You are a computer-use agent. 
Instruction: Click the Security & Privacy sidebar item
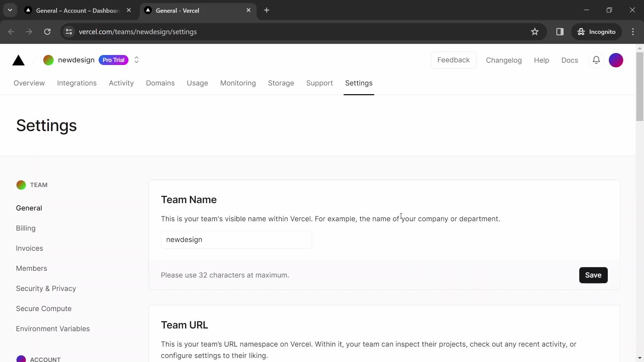point(46,289)
